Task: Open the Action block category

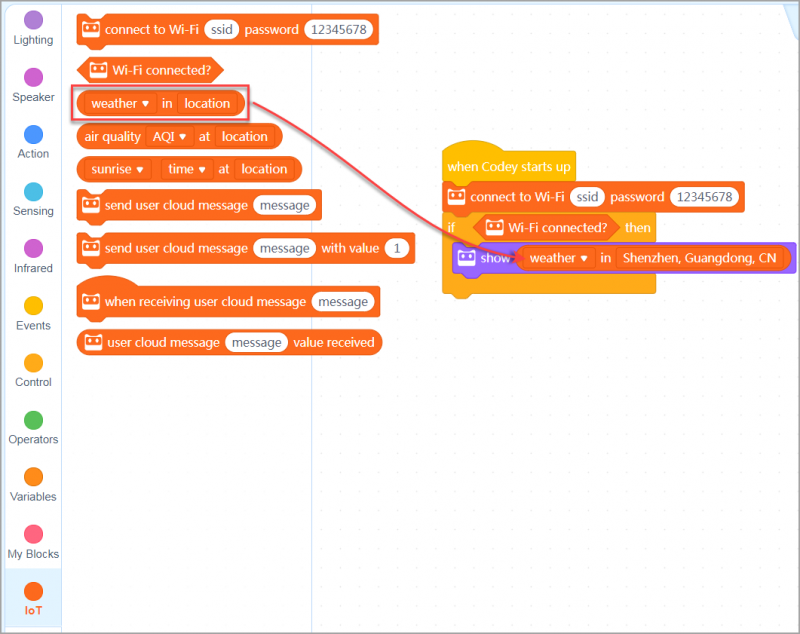Action: pyautogui.click(x=33, y=143)
